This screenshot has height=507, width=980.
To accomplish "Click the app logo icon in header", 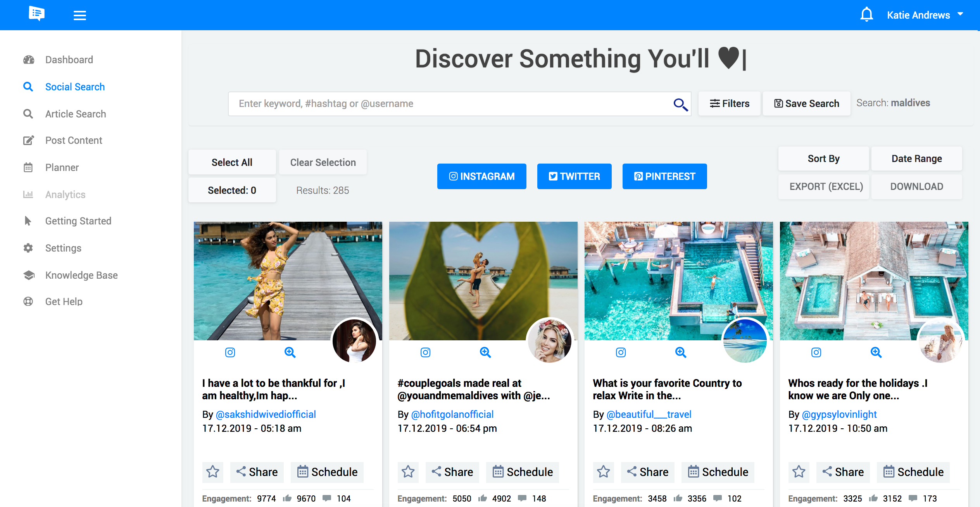I will point(36,14).
